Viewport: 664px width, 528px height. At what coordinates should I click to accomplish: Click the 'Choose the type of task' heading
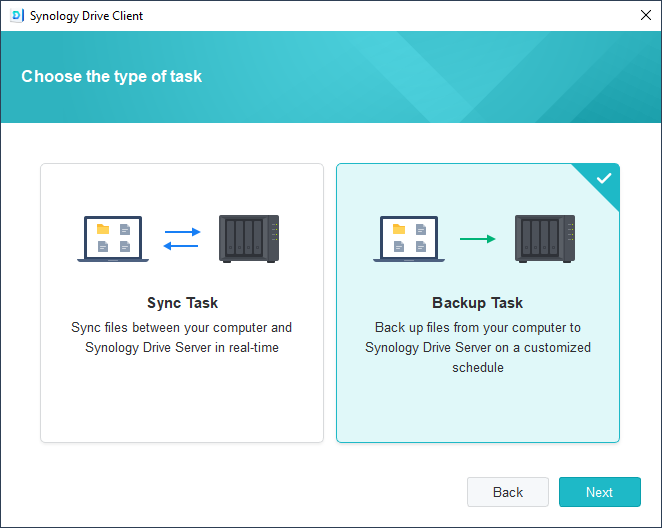112,76
